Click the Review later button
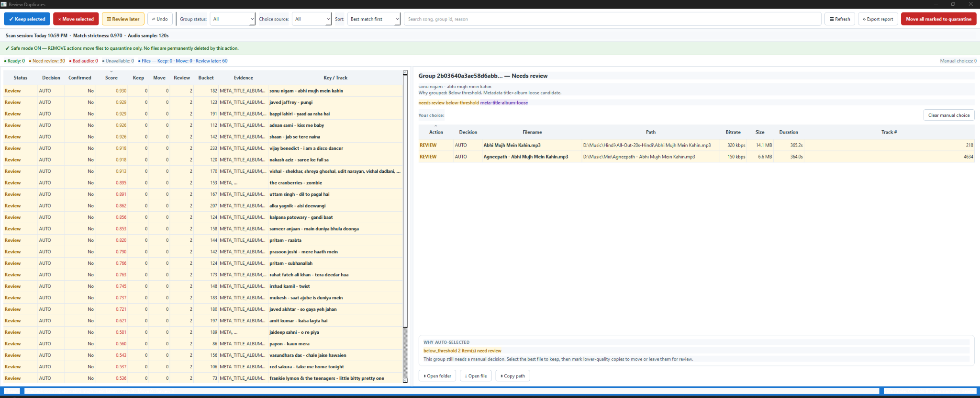 tap(123, 19)
